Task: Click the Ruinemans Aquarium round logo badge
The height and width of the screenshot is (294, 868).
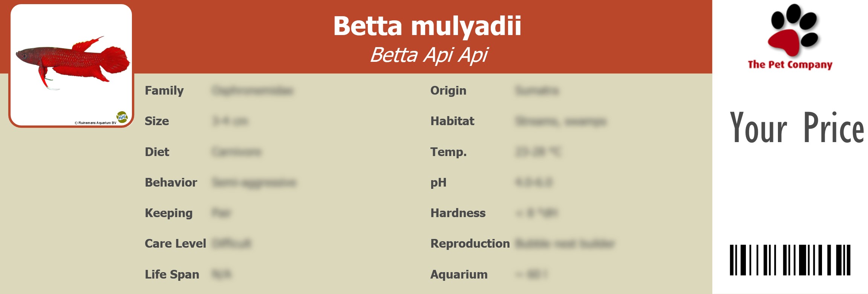Action: (x=122, y=117)
